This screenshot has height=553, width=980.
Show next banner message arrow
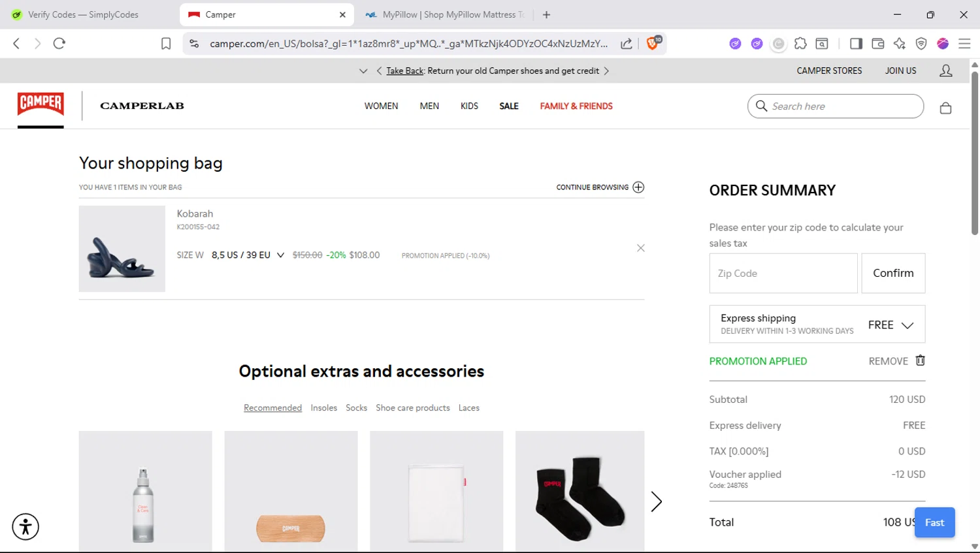pos(606,71)
